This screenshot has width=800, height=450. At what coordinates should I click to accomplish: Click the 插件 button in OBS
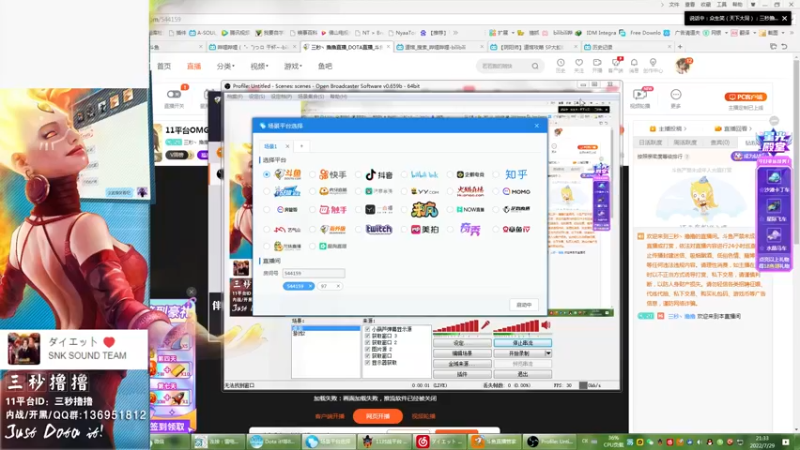click(x=462, y=374)
